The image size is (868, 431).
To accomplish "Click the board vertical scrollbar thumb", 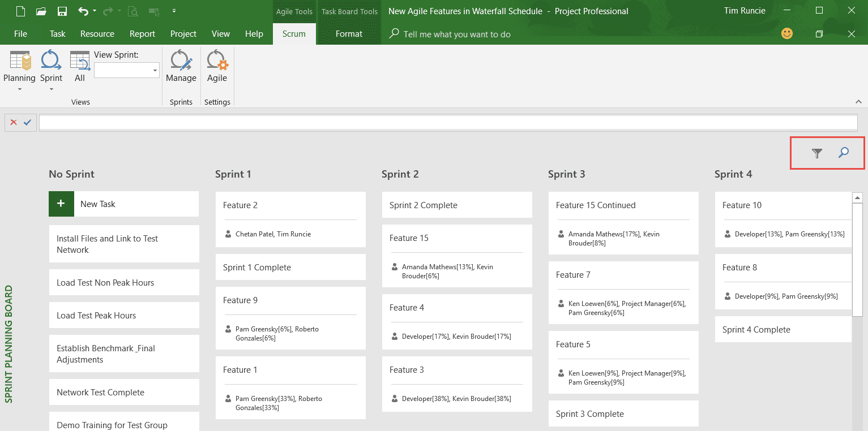I will [x=857, y=260].
